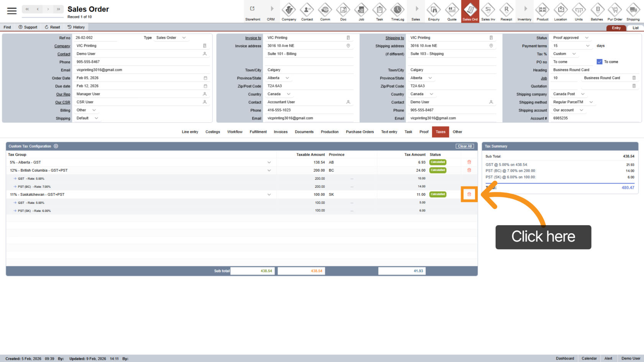Expand the British Columbia tax group dropdown
Image resolution: width=644 pixels, height=362 pixels.
pos(269,170)
